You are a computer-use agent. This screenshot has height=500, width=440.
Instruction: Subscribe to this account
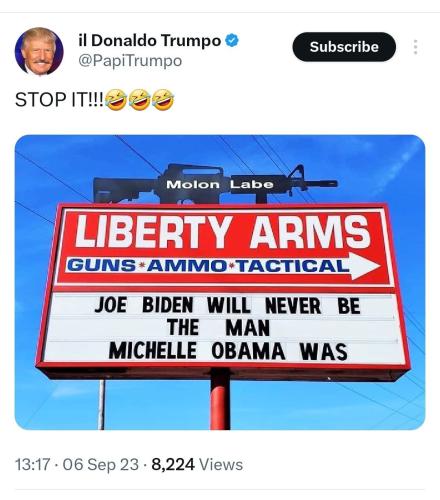344,47
